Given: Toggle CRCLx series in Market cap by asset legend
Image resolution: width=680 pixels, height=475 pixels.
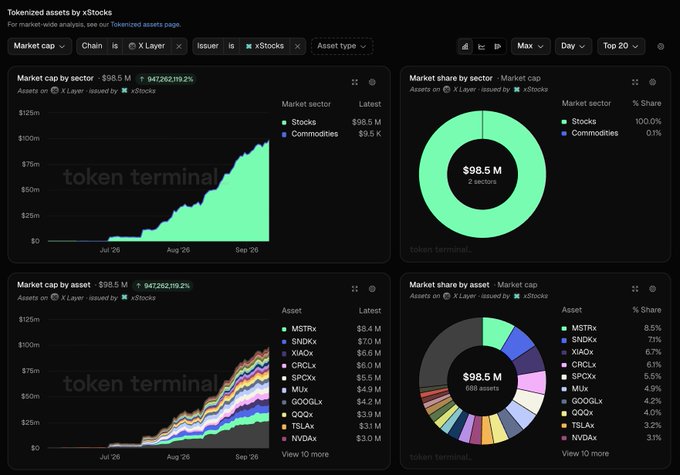Looking at the screenshot, I should pos(331,366).
